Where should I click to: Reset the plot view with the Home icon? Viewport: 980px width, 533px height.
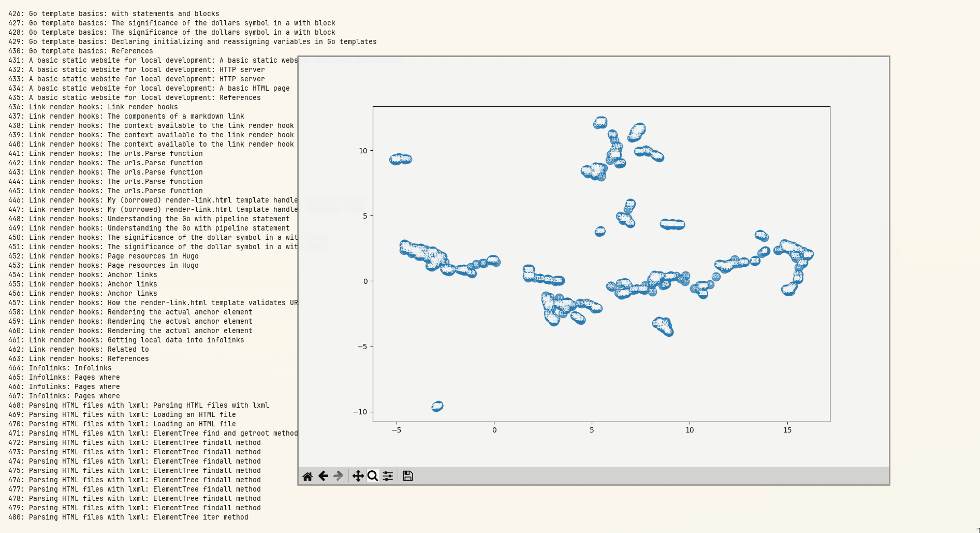pyautogui.click(x=307, y=476)
